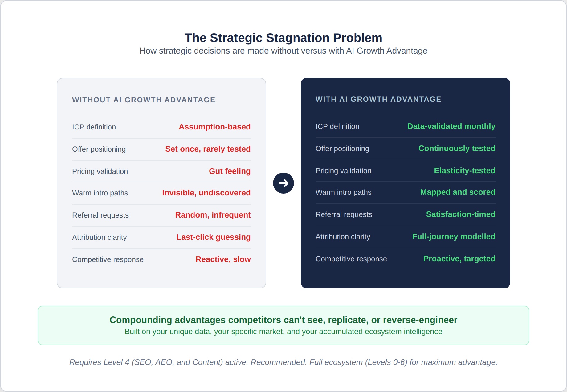Click the green "Data-validated monthly" value
Screen dimensions: 567x392
click(451, 126)
